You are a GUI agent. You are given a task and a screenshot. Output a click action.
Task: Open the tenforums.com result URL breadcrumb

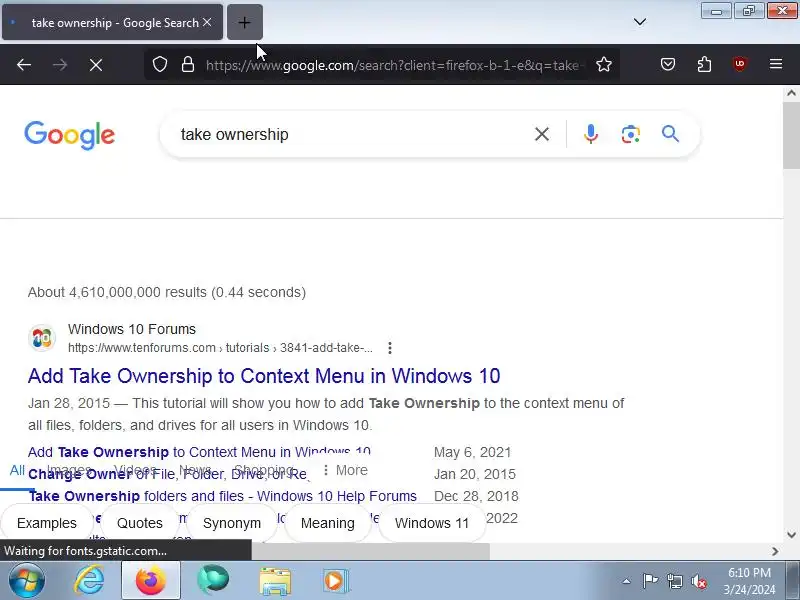pos(220,348)
